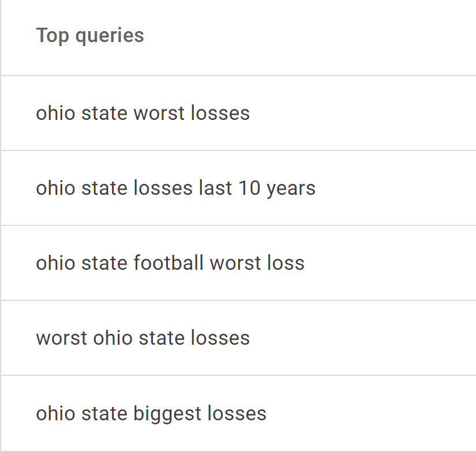Open the second listed top query
Screen dimensions: 476x452
(176, 188)
